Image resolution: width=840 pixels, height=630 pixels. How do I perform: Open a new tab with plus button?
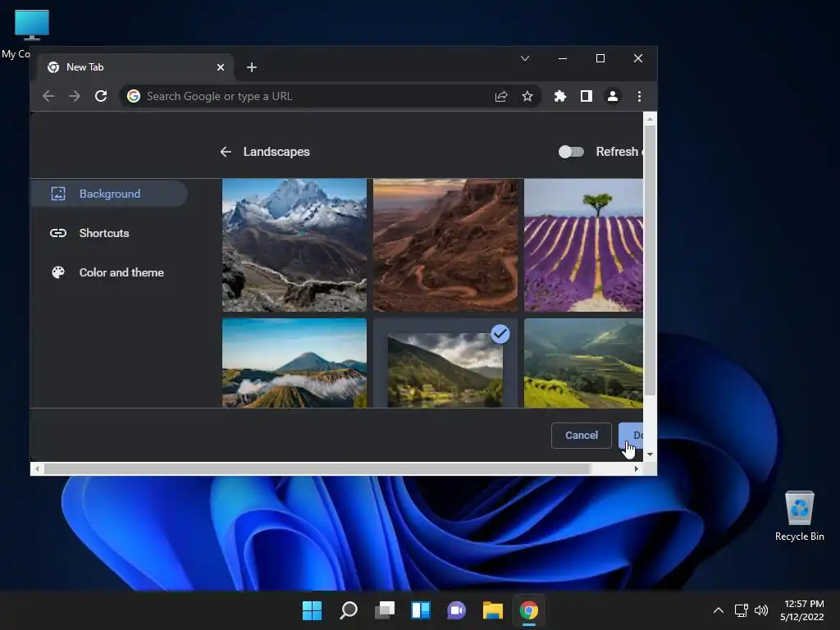(x=252, y=67)
